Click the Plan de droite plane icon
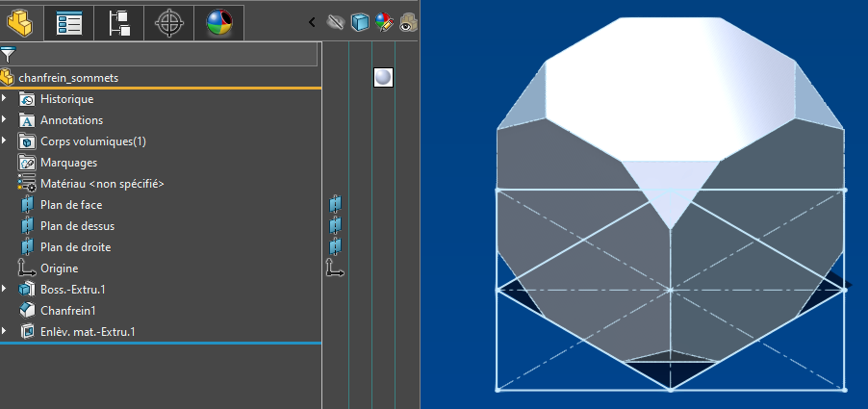Screen dimensions: 868x409 click(27, 246)
